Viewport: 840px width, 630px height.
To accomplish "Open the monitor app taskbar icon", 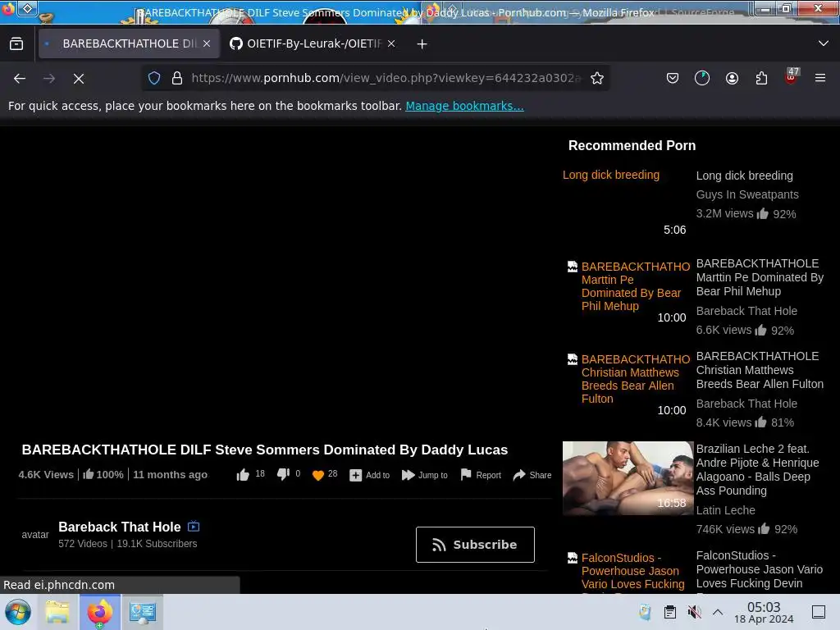I will coord(142,612).
